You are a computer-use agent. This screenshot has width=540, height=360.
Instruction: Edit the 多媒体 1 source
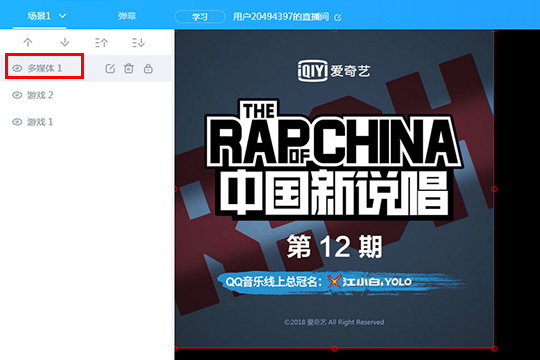pos(110,68)
